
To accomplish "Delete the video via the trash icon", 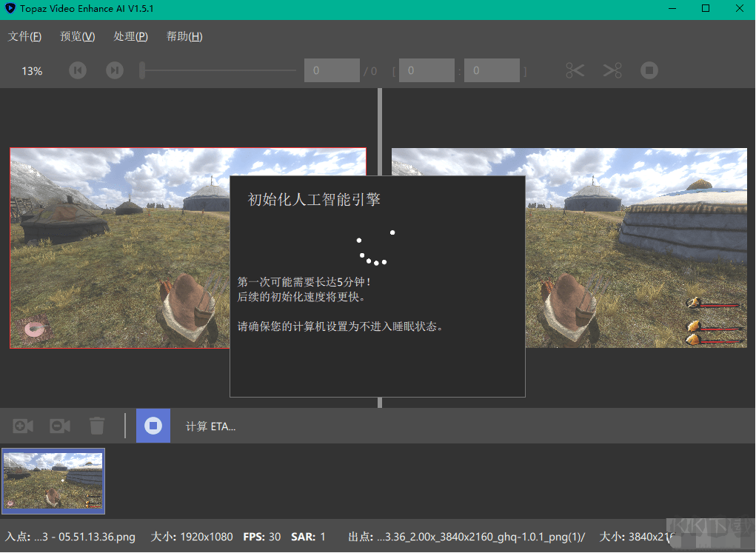I will pyautogui.click(x=97, y=426).
